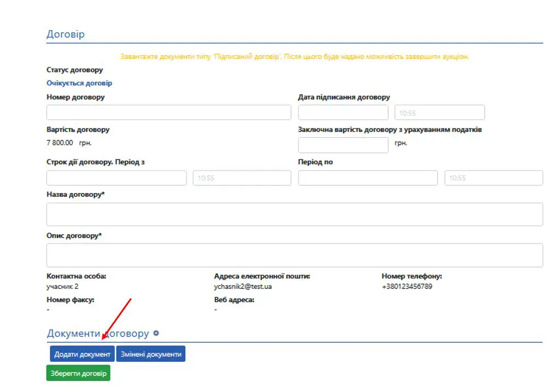
Task: Click the Очікується договір status text
Action: pos(79,83)
